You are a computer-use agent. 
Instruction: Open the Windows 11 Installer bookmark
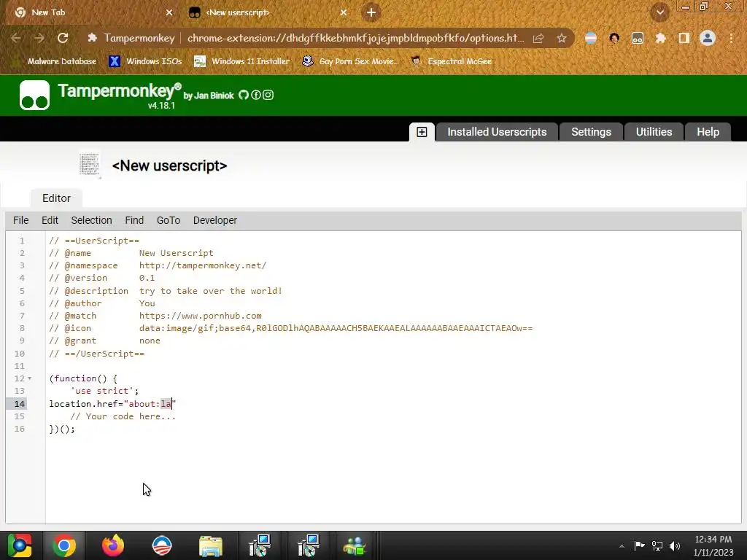pos(242,61)
